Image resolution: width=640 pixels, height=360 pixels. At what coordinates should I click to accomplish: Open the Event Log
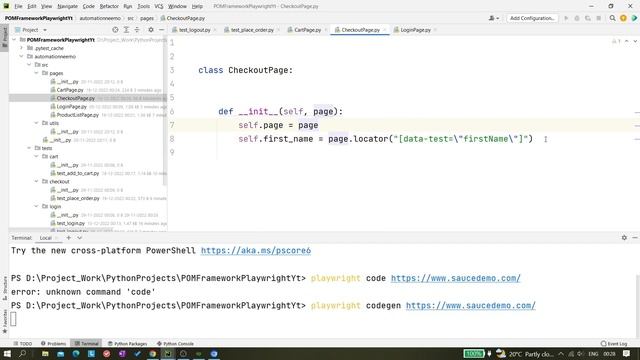tap(614, 343)
